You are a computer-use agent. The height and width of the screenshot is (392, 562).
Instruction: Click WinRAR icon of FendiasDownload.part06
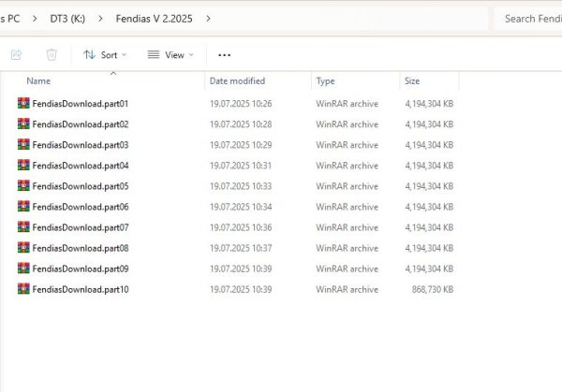(23, 207)
